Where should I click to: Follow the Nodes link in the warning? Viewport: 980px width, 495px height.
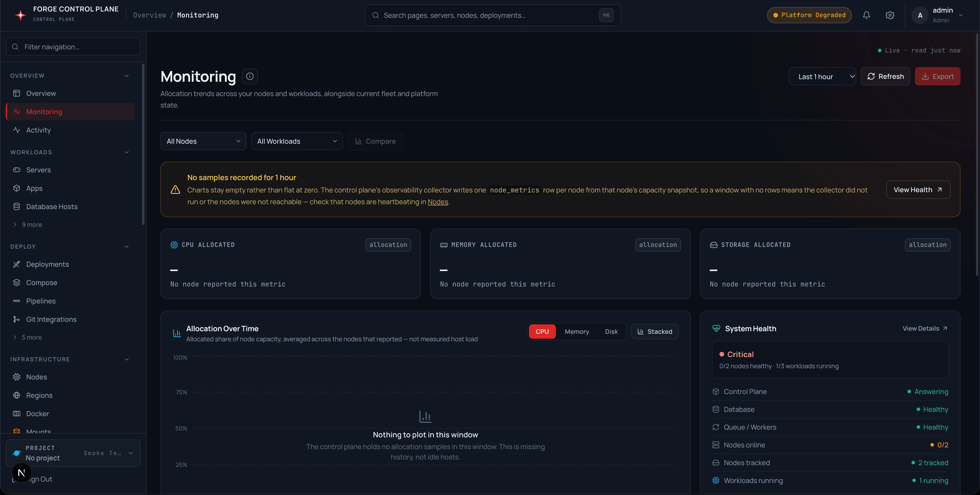coord(438,202)
